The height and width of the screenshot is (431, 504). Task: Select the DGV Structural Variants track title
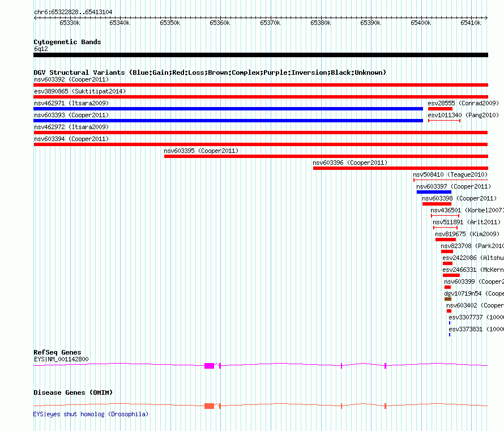210,72
